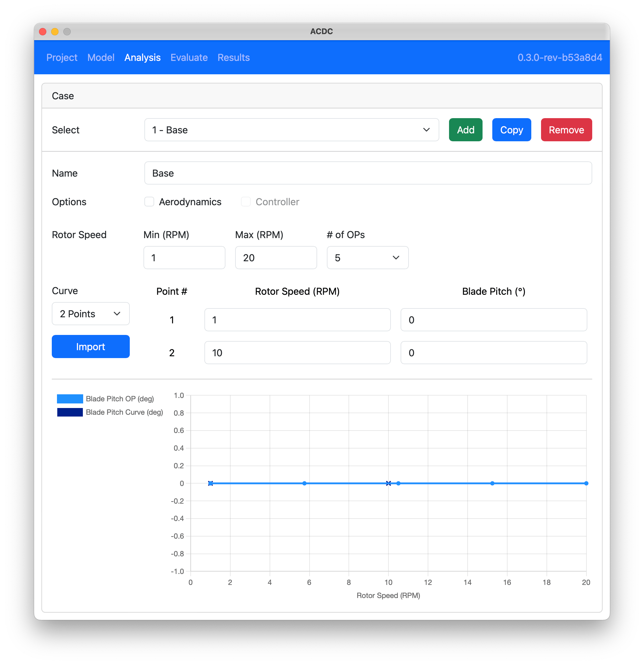Open the Results tab
644x665 pixels.
tap(234, 57)
